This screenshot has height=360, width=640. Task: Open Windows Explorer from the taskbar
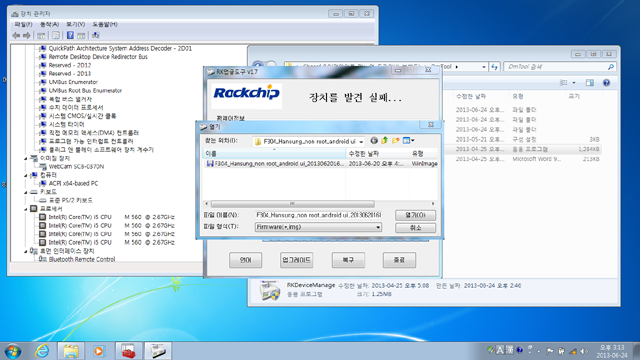coord(71,351)
